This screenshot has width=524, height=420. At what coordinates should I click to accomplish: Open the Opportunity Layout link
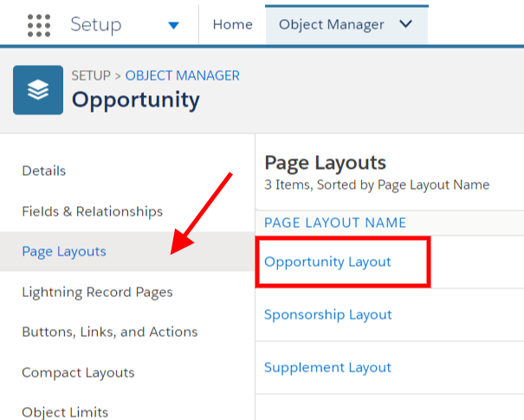tap(327, 262)
